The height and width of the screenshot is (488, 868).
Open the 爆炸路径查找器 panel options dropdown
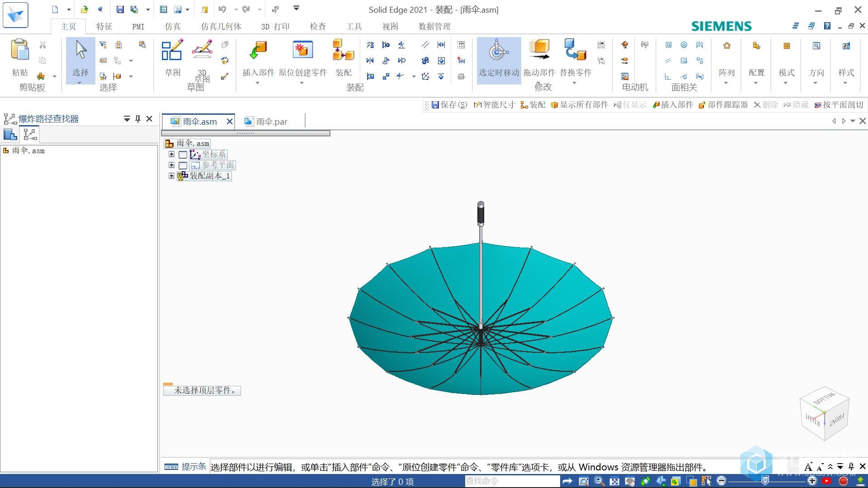point(127,119)
